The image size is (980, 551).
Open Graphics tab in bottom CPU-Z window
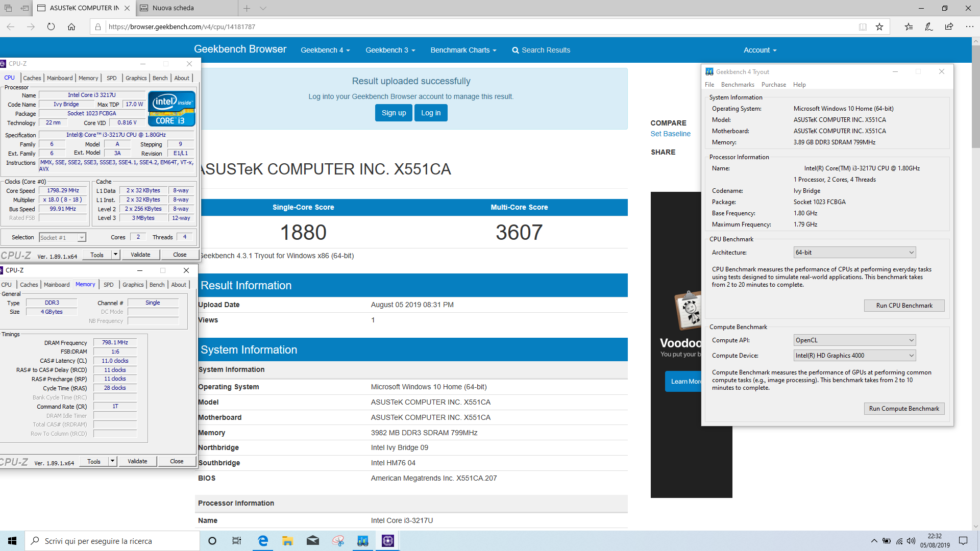point(133,285)
